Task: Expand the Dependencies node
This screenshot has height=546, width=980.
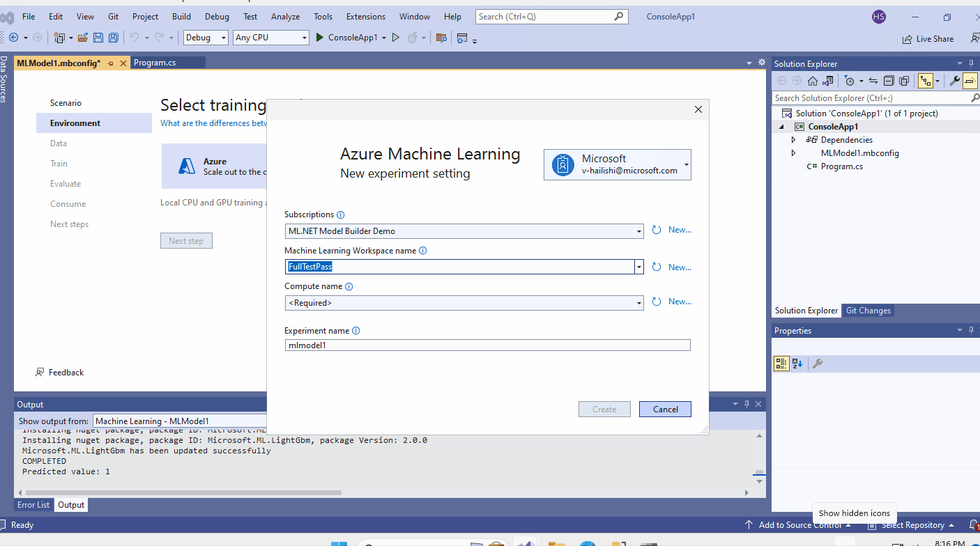Action: pos(793,140)
